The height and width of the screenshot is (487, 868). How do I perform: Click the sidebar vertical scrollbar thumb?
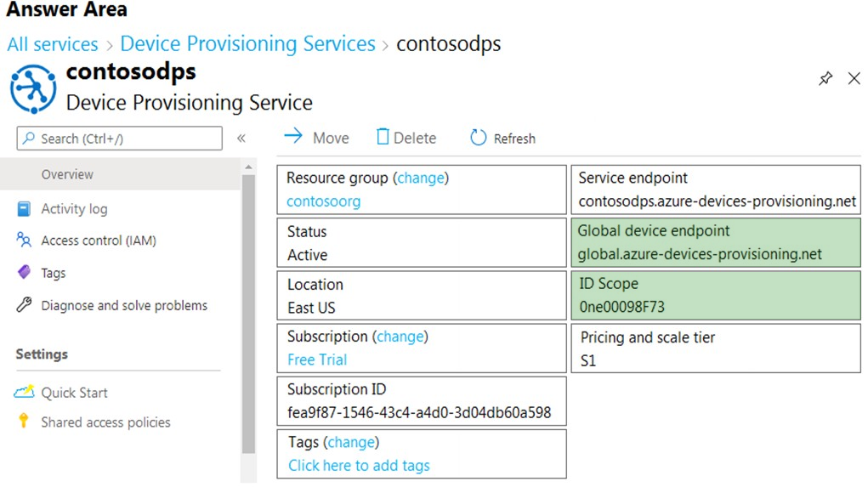tap(248, 314)
